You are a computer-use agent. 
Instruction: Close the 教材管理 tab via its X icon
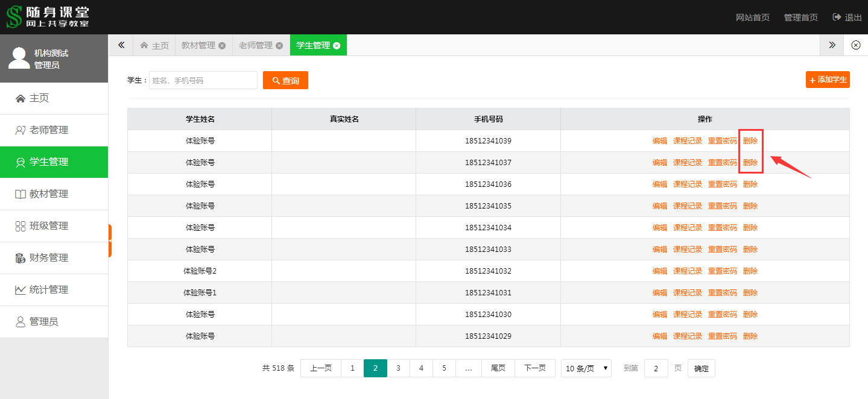pyautogui.click(x=222, y=46)
